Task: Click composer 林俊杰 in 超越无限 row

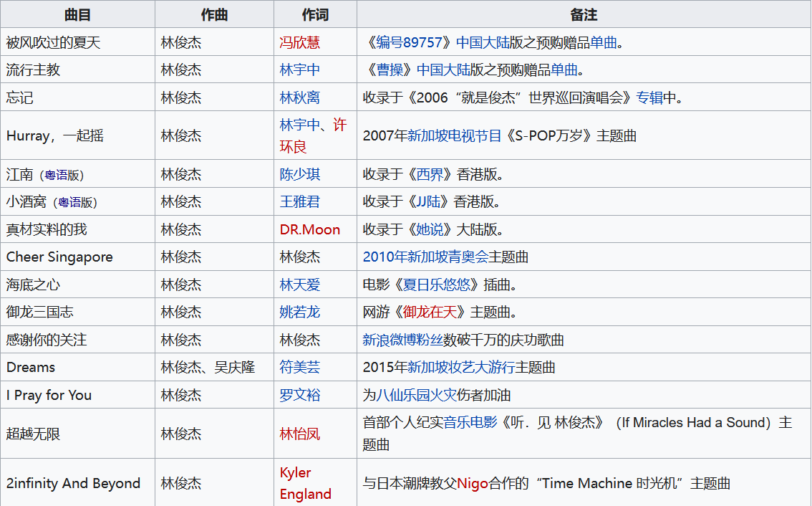Action: pyautogui.click(x=180, y=434)
